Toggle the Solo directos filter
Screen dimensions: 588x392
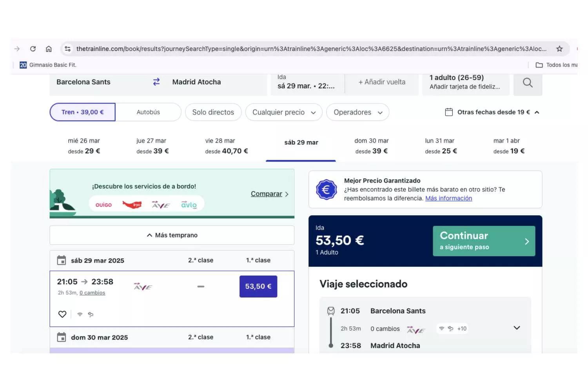(x=213, y=113)
